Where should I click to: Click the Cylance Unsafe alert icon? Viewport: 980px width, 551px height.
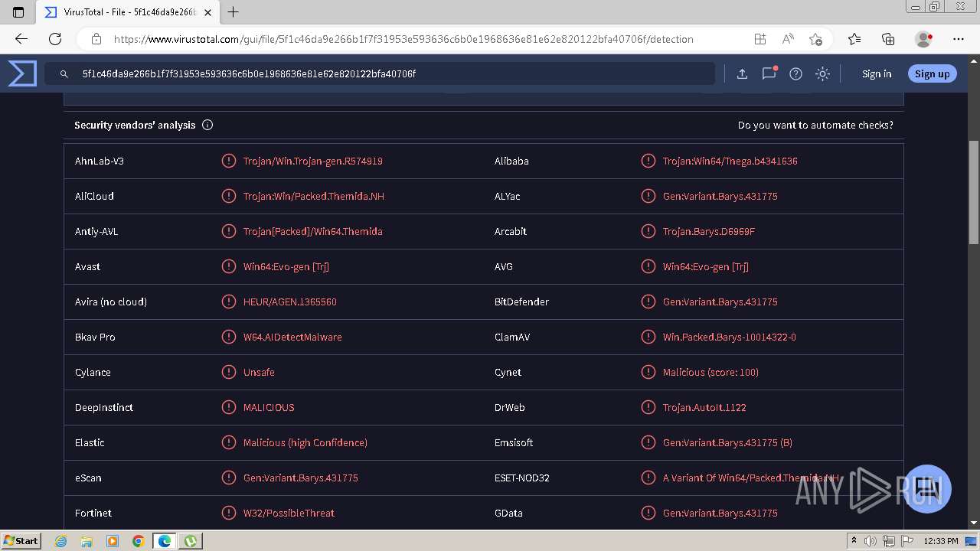click(x=228, y=372)
